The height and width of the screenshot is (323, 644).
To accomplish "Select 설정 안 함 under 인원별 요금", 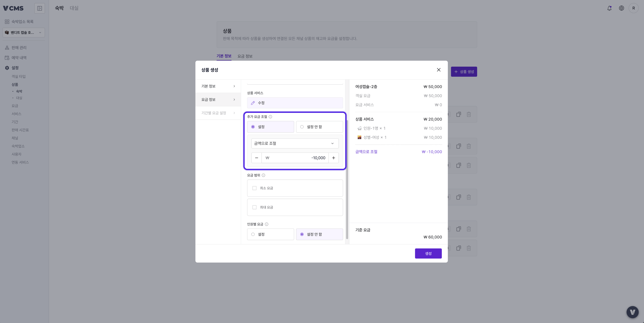I will click(319, 234).
